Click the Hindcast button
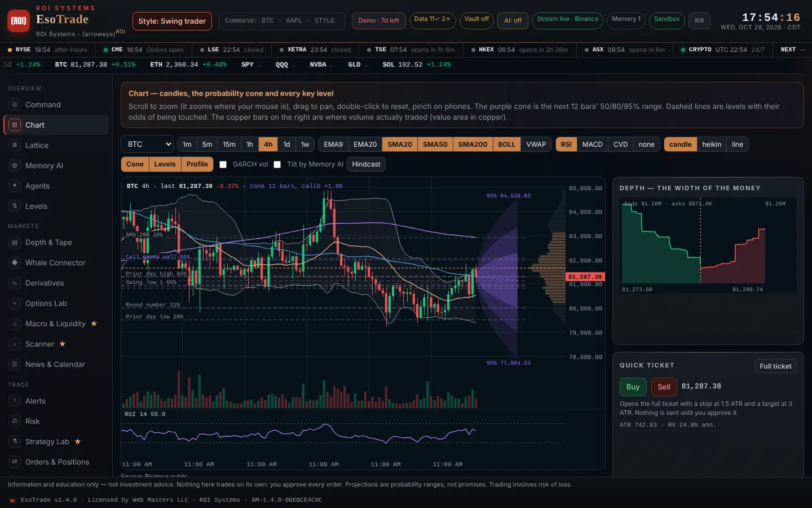 pyautogui.click(x=366, y=164)
